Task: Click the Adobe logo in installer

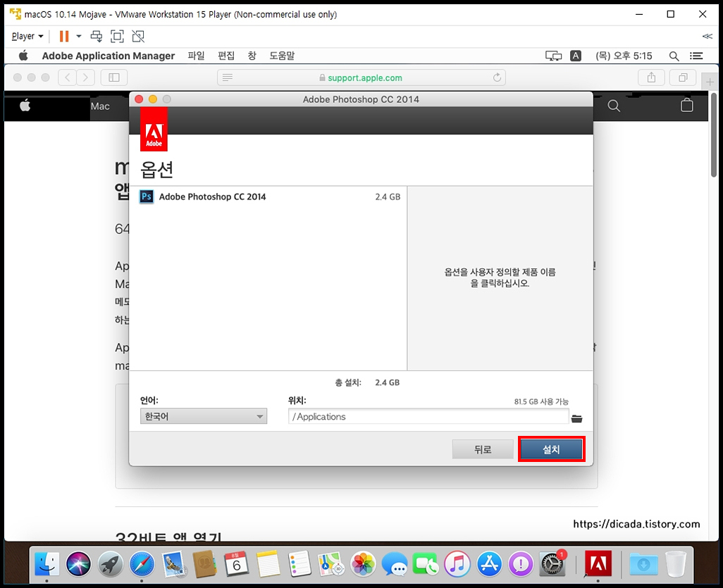Action: (154, 130)
